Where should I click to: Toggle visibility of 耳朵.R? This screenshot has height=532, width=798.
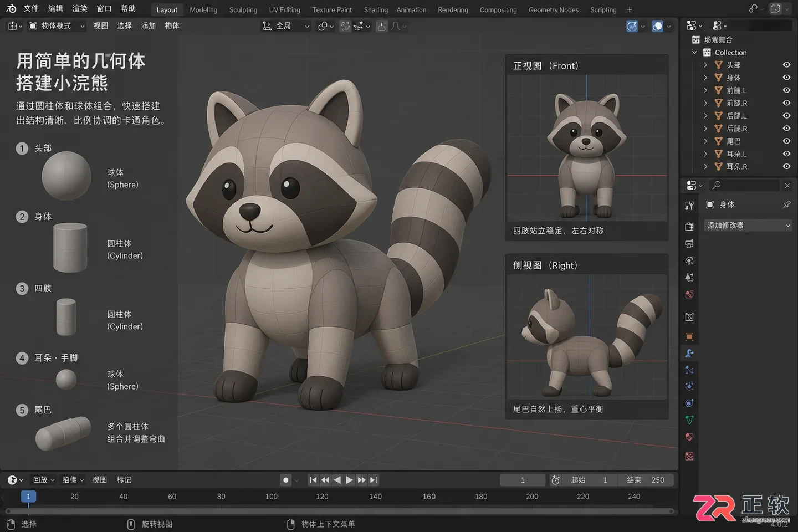click(x=786, y=167)
